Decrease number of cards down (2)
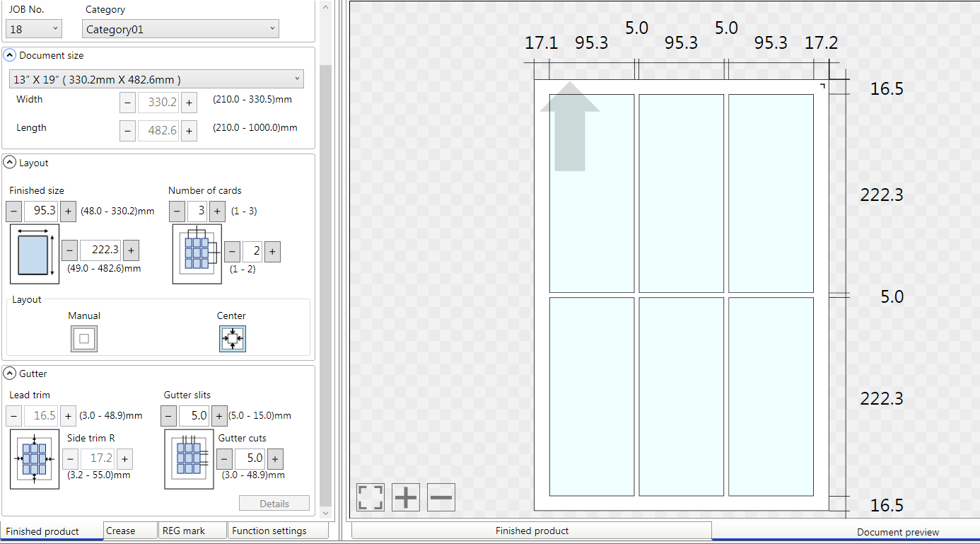This screenshot has width=980, height=544. point(233,251)
